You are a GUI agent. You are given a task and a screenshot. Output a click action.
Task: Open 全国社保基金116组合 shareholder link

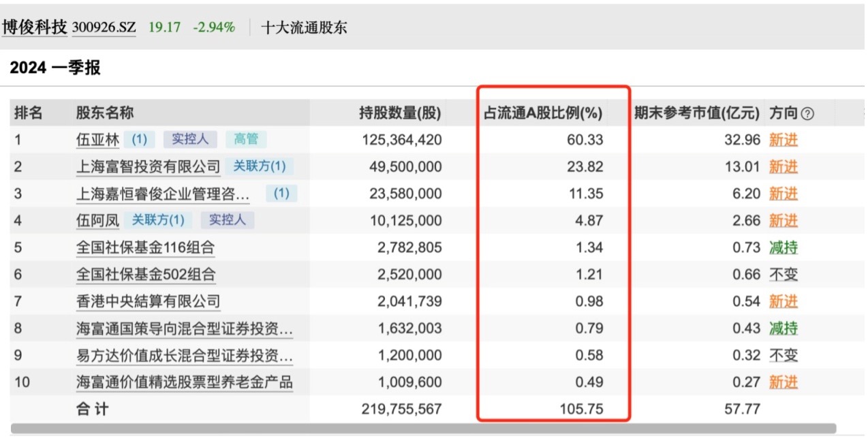(145, 247)
